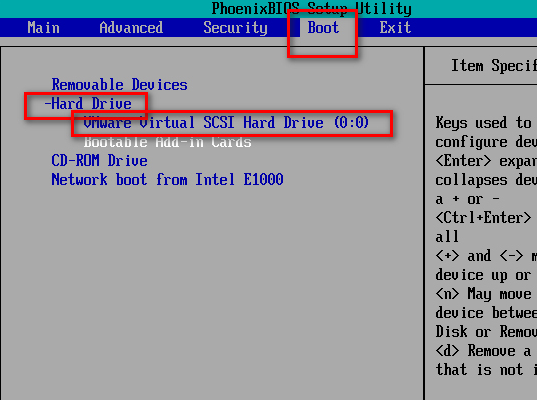
Task: Open the Main menu tab
Action: (43, 28)
